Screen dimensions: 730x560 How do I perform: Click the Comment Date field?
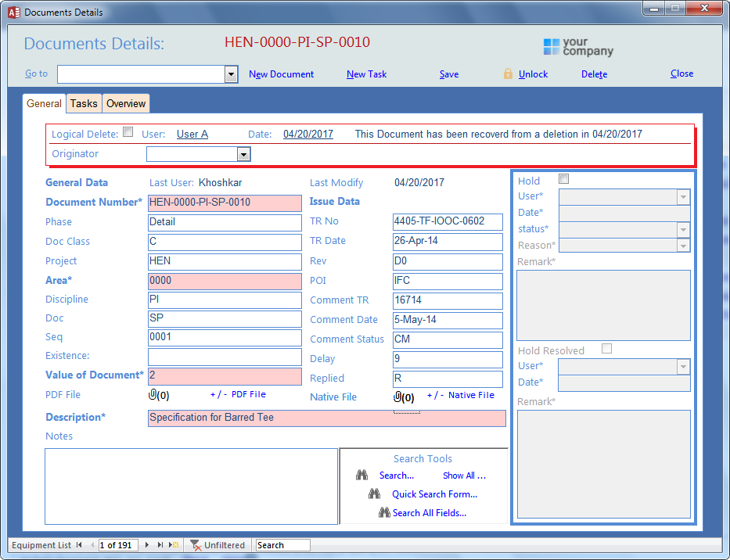click(448, 320)
